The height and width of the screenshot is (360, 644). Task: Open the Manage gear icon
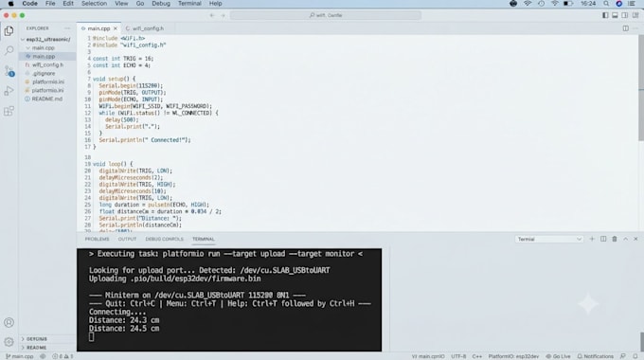(x=9, y=341)
